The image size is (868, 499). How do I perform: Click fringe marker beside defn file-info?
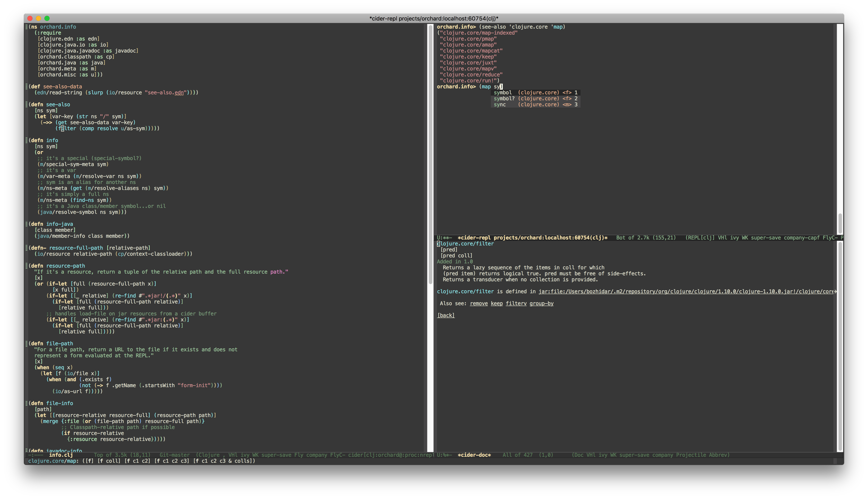click(x=26, y=403)
